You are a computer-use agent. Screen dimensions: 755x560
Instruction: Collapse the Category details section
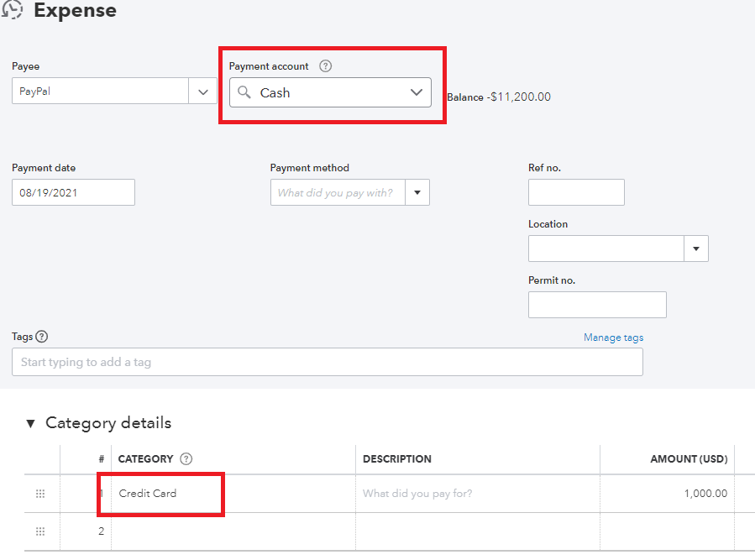[31, 423]
